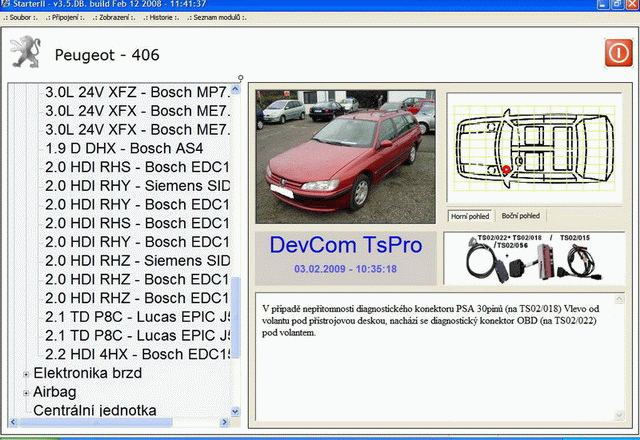Viewport: 640px width, 440px height.
Task: Click the tree horizontal scroll right arrow
Action: point(224,422)
